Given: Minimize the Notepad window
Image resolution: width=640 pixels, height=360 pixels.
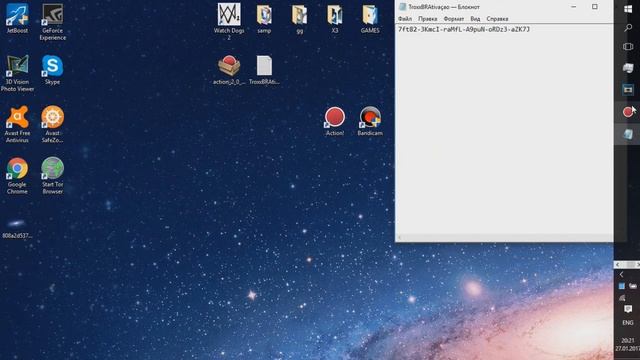Looking at the screenshot, I should click(x=573, y=7).
